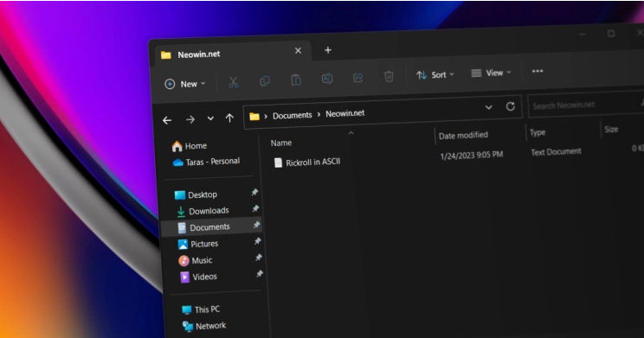Click the Rename icon in toolbar
Screen dimensions: 644x338
coord(327,79)
